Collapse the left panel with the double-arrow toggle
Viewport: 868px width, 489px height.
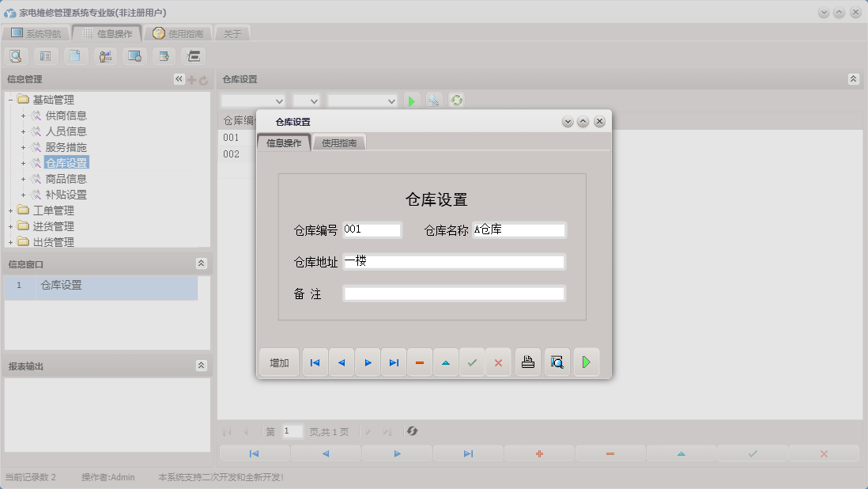179,78
